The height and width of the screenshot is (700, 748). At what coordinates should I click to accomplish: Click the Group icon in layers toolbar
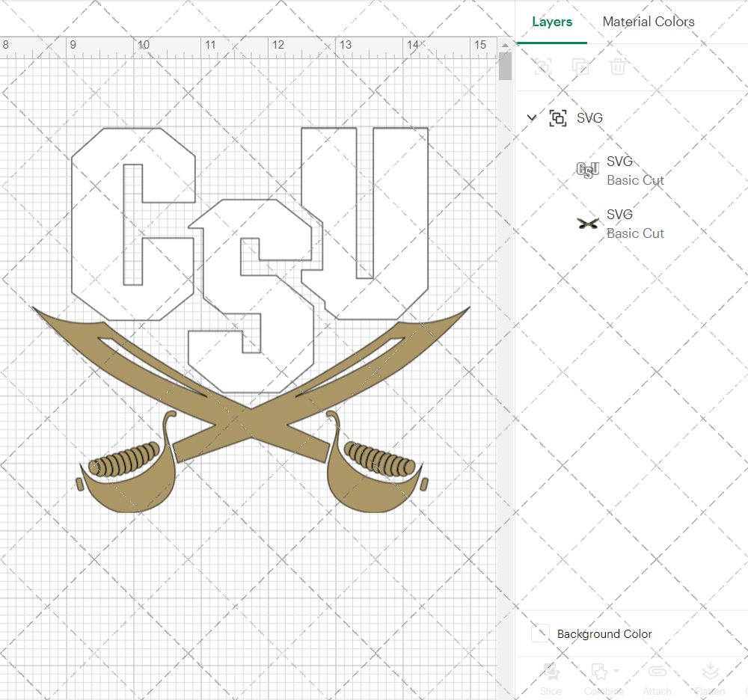point(543,67)
